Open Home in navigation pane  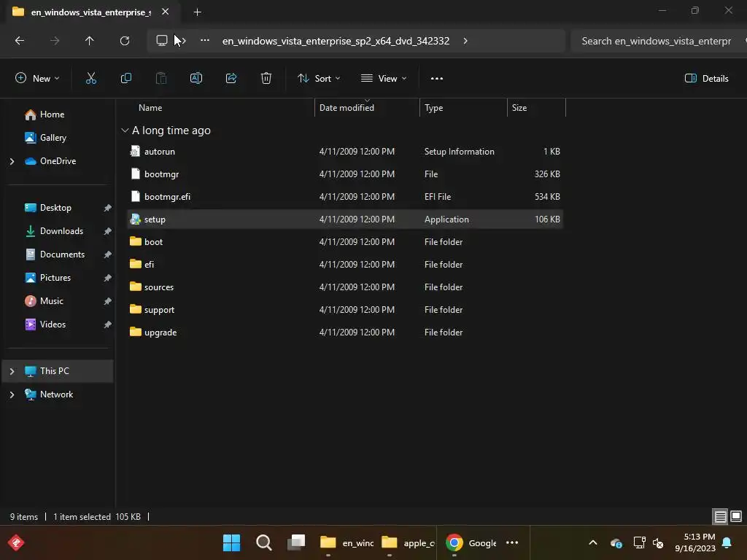52,114
